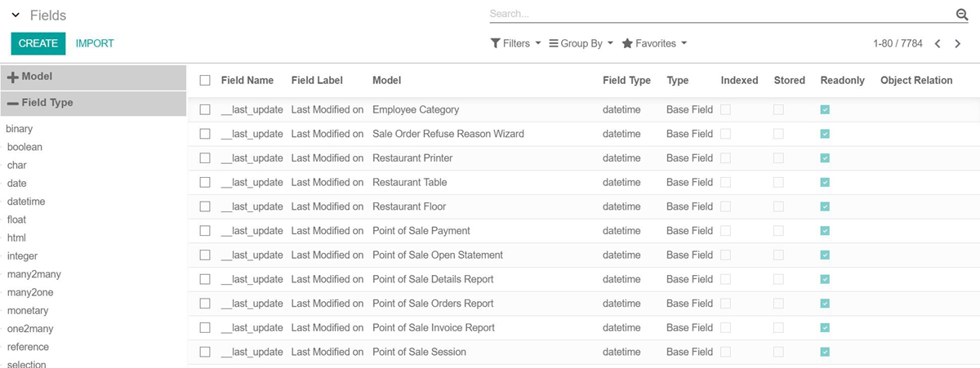This screenshot has width=980, height=368.
Task: Filter by boolean field type
Action: tap(24, 147)
